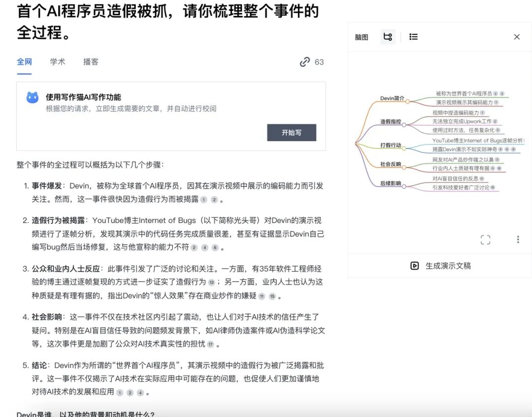This screenshot has height=417, width=532.
Task: Collapse the 造假指控 branch circle
Action: 404,125
